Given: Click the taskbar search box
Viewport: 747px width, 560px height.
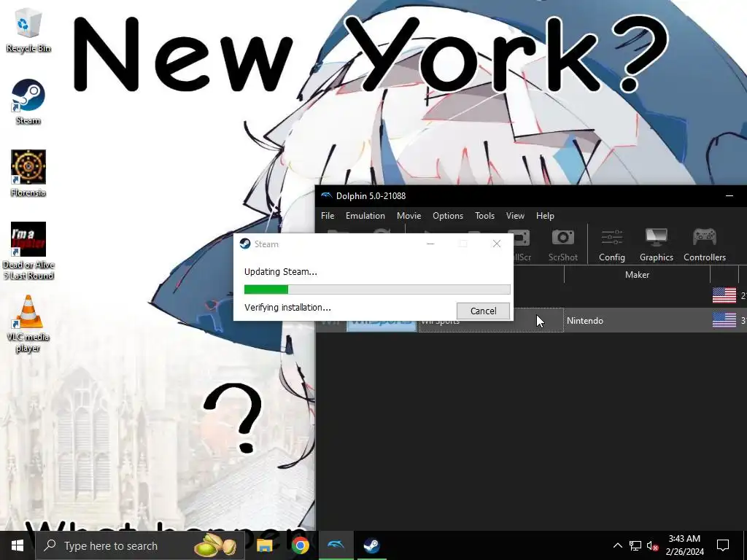Looking at the screenshot, I should 140,545.
